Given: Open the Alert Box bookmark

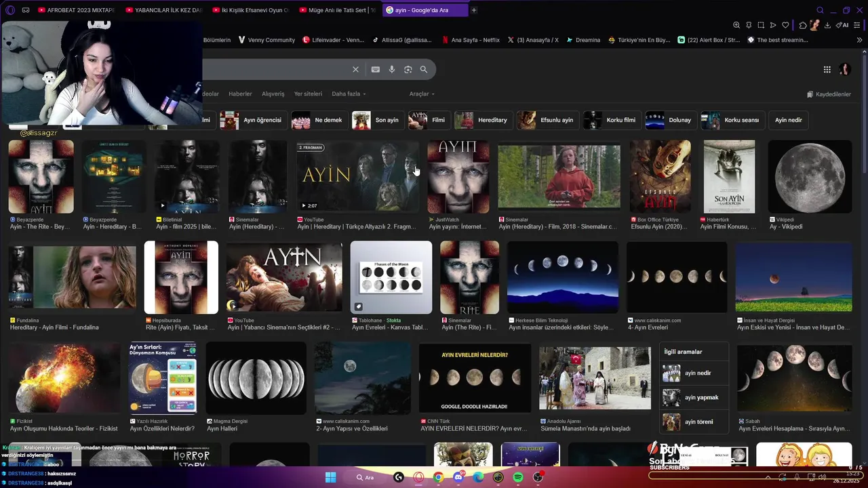Looking at the screenshot, I should (x=708, y=40).
